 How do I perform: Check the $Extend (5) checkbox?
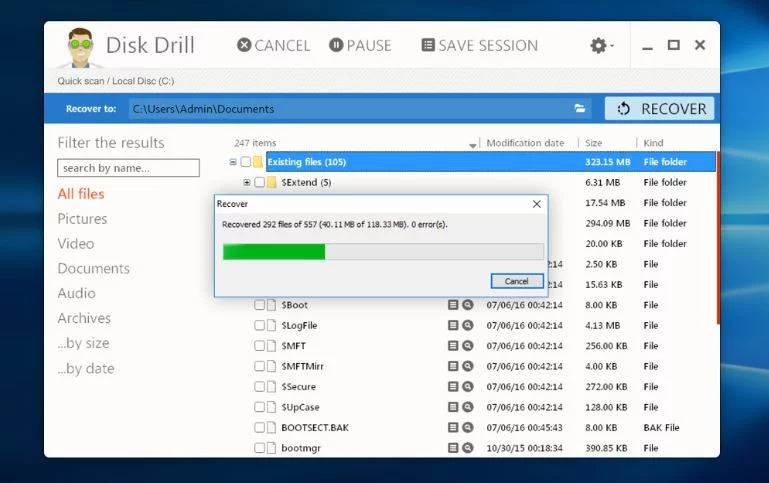pyautogui.click(x=259, y=182)
